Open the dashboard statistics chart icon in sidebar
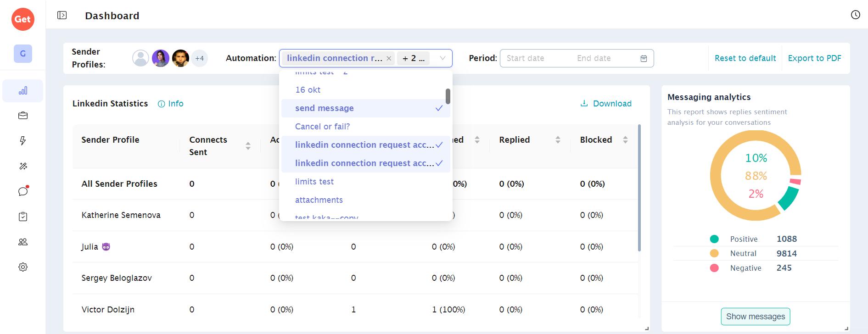 23,91
